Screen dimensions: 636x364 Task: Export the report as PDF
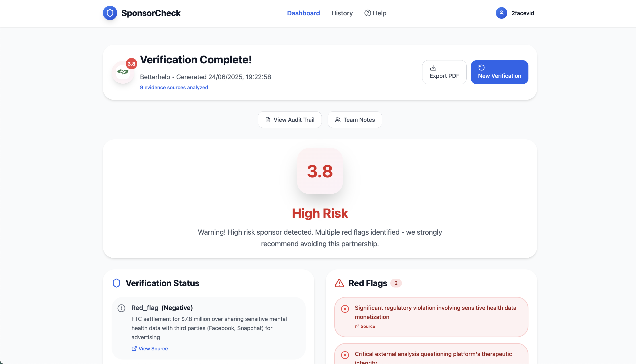[444, 72]
